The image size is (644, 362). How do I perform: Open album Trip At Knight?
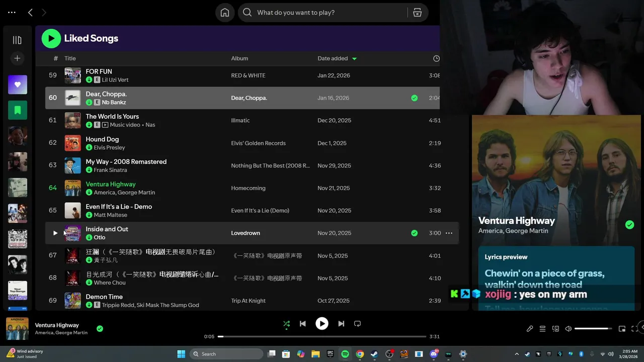point(248,301)
